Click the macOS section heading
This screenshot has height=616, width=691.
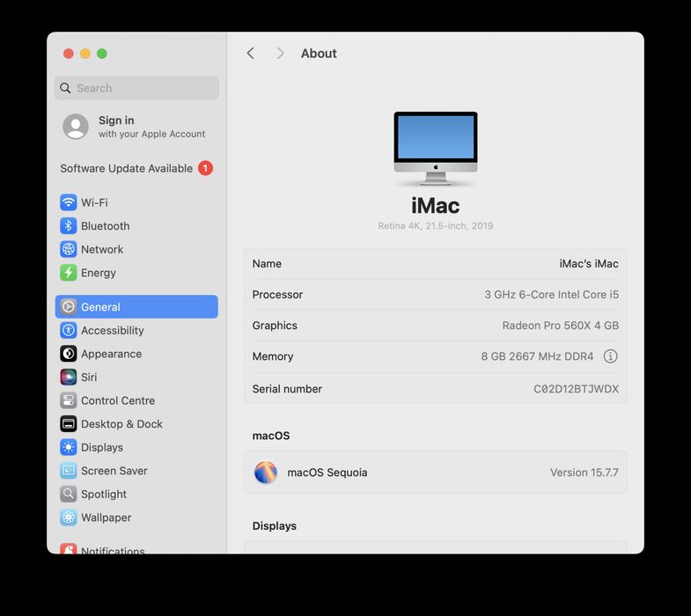[271, 436]
